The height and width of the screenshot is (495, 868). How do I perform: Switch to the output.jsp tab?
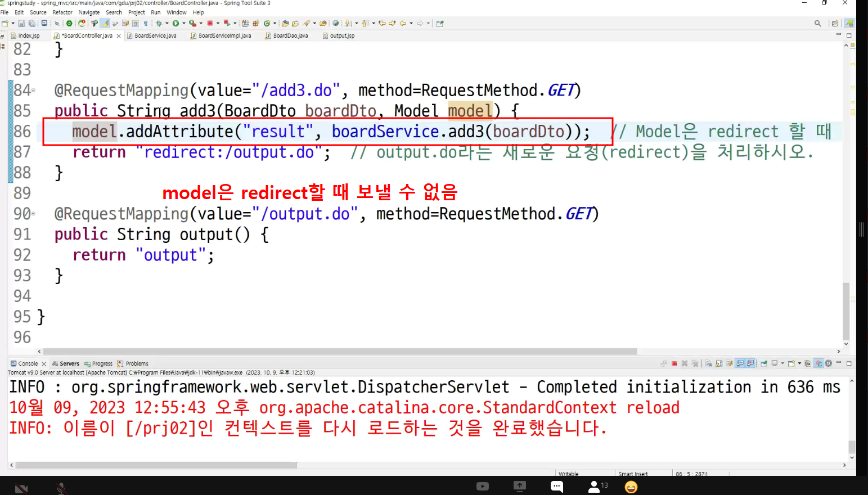[339, 35]
